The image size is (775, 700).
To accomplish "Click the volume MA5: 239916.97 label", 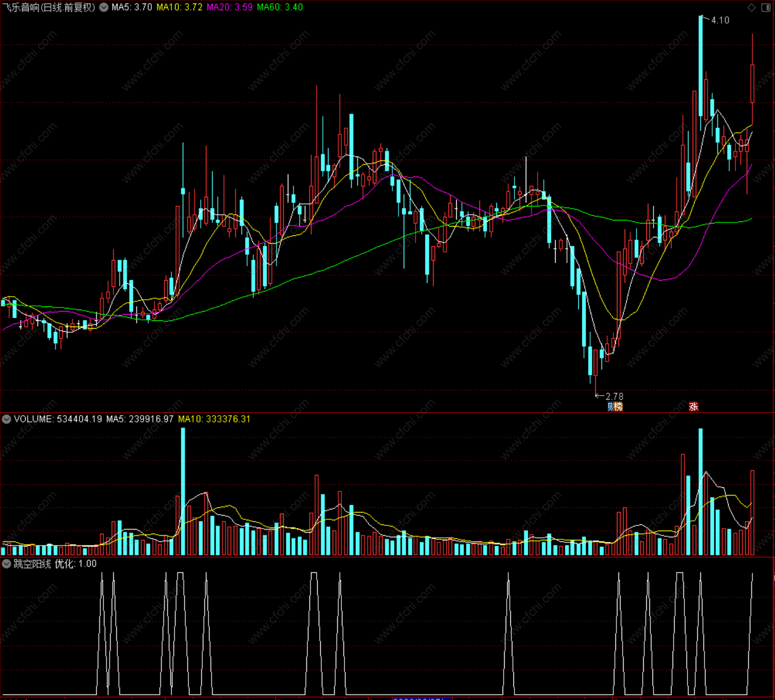I will click(x=140, y=419).
